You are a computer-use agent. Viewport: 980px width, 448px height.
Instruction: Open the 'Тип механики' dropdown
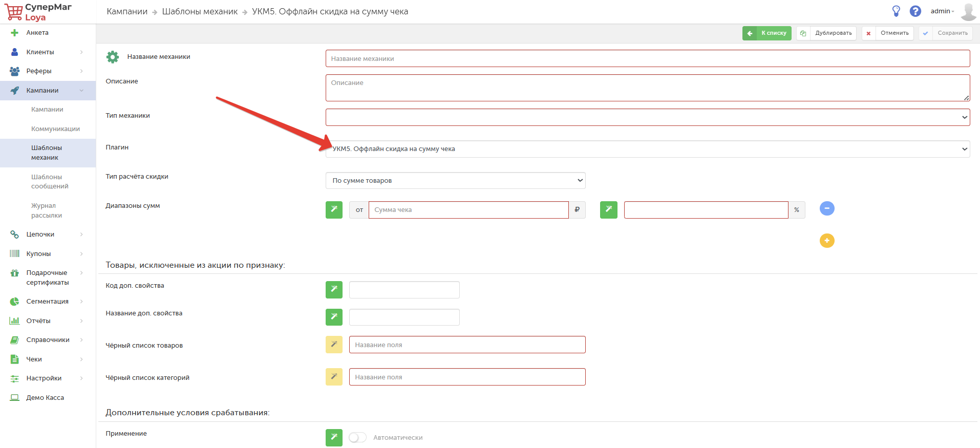coord(647,117)
